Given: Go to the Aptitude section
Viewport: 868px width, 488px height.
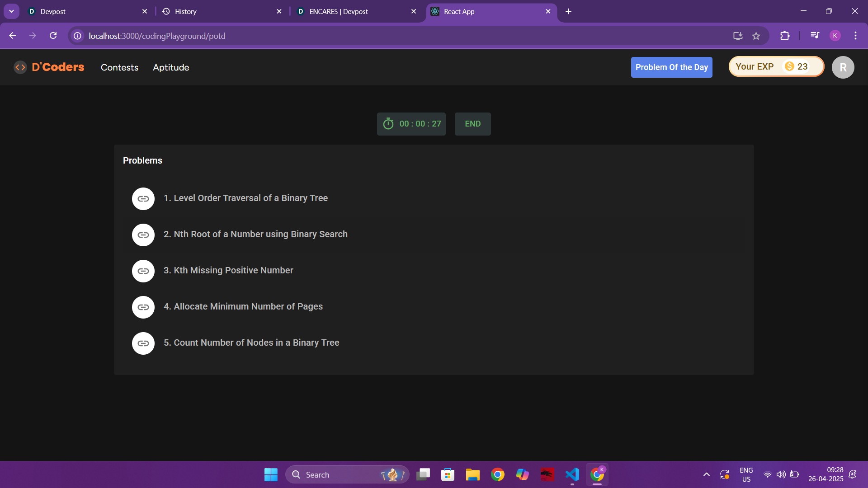Looking at the screenshot, I should tap(171, 67).
